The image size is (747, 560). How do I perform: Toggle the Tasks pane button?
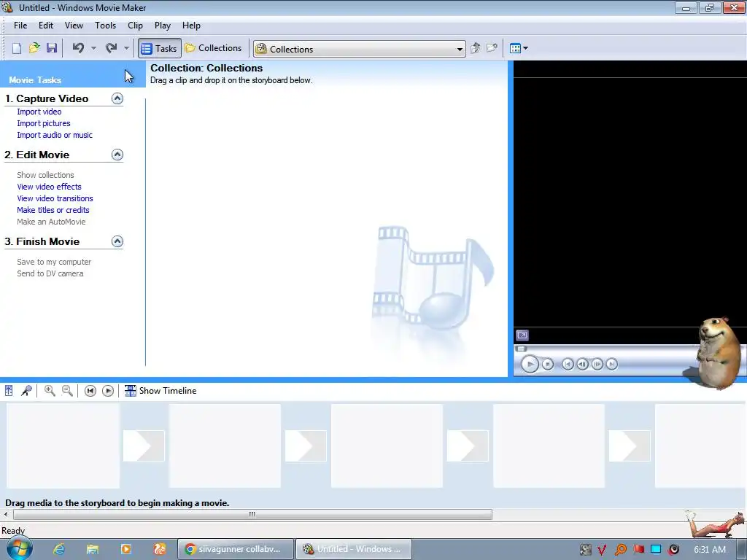point(160,48)
